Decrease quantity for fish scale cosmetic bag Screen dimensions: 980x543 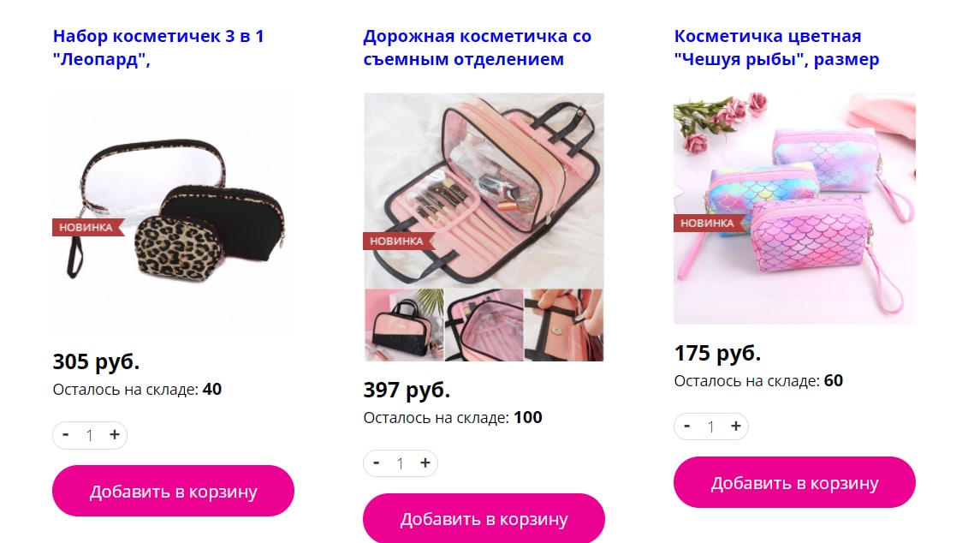click(687, 426)
